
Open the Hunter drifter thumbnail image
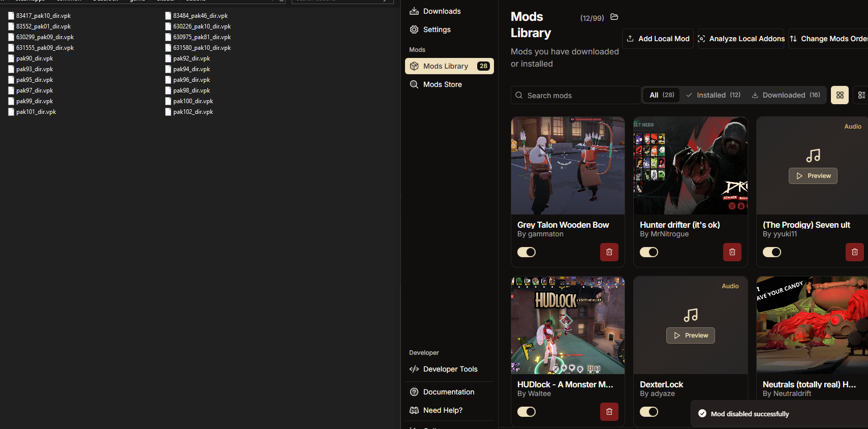691,166
